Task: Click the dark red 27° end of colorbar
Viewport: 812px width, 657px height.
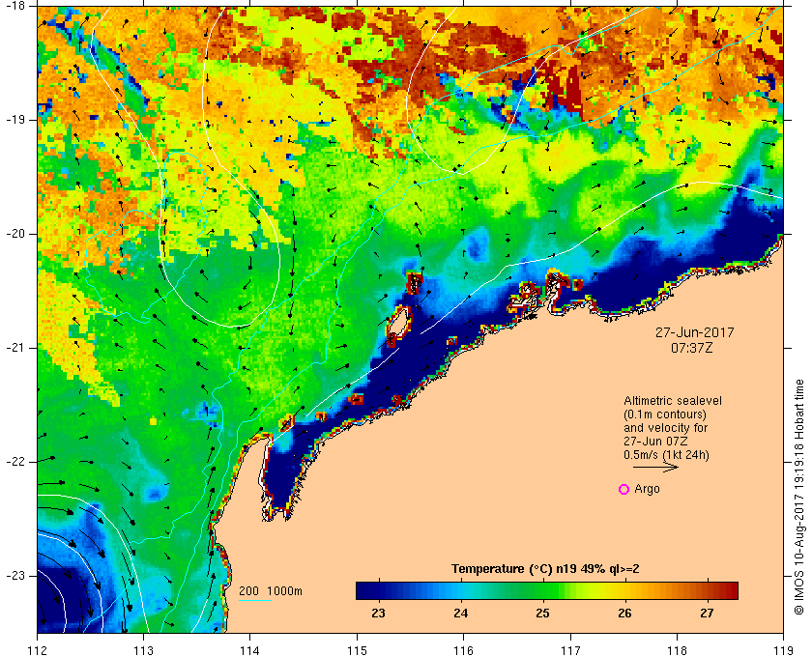Action: pyautogui.click(x=729, y=590)
